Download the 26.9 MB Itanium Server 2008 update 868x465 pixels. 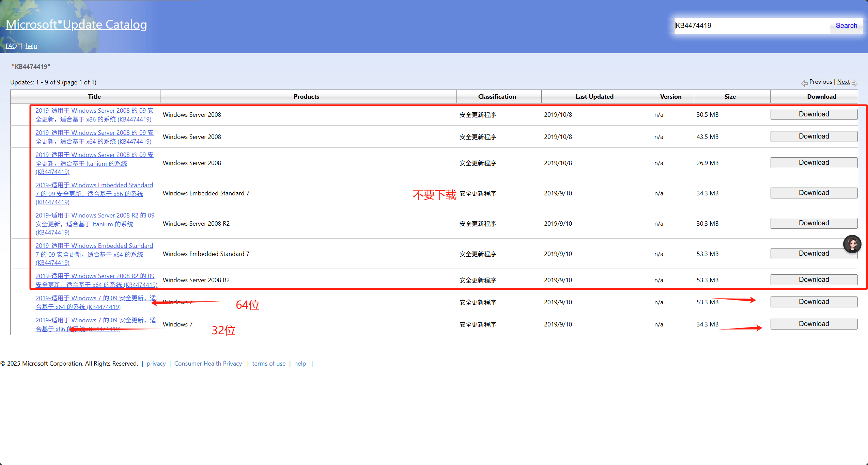click(x=813, y=163)
